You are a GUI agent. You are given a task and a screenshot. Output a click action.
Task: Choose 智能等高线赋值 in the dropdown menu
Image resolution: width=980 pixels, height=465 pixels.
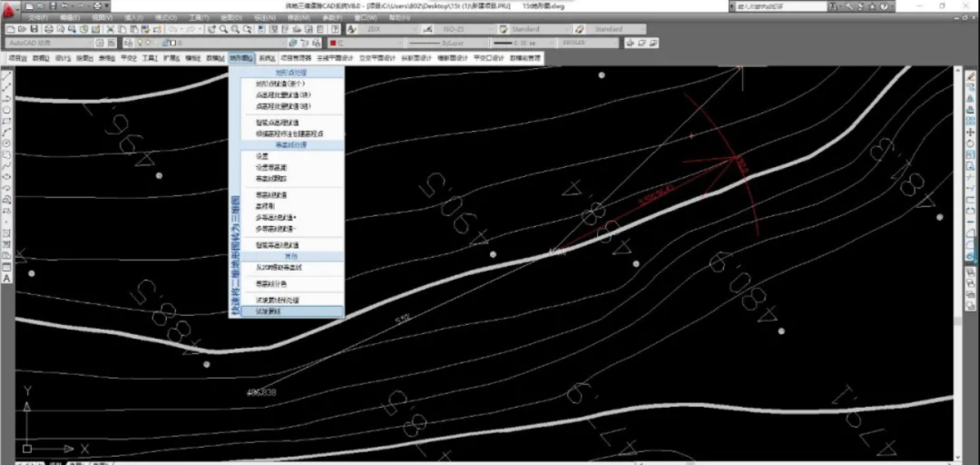click(x=277, y=244)
